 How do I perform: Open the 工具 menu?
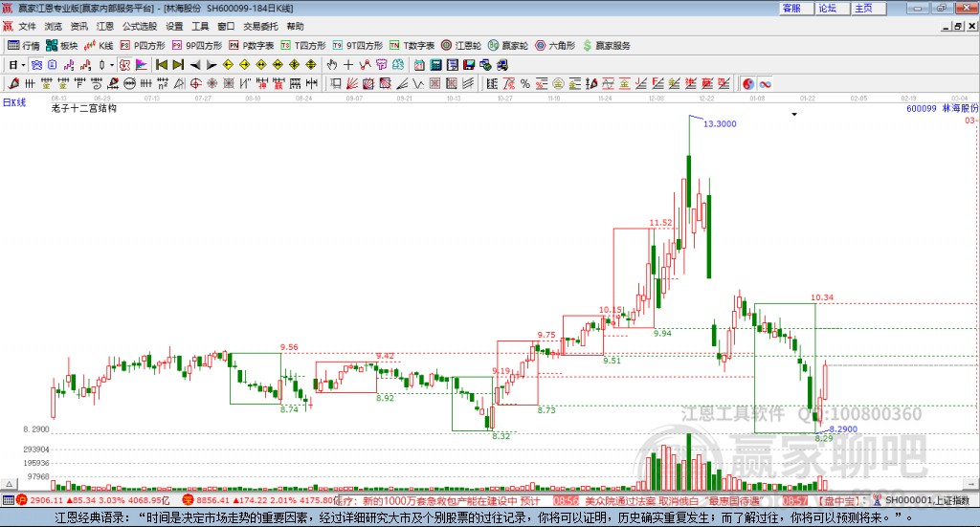coord(200,26)
